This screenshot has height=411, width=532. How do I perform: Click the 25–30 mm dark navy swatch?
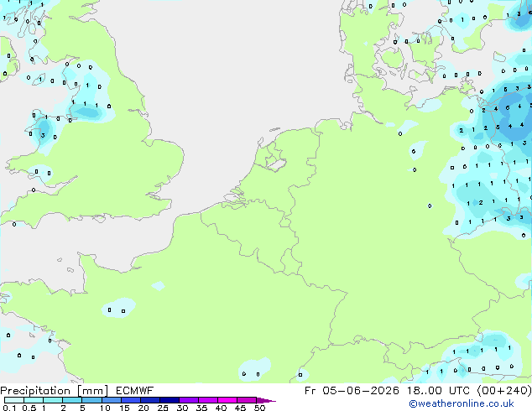point(169,400)
